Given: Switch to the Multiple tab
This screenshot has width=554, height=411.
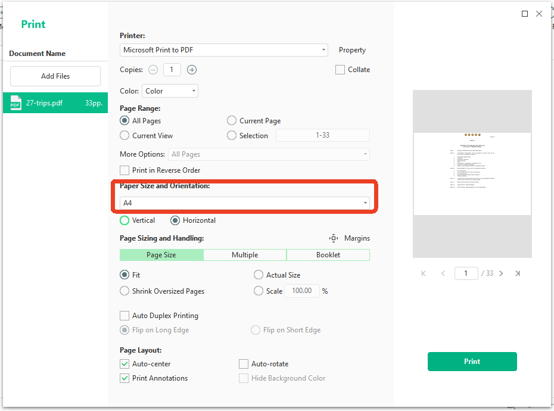Looking at the screenshot, I should [x=245, y=255].
